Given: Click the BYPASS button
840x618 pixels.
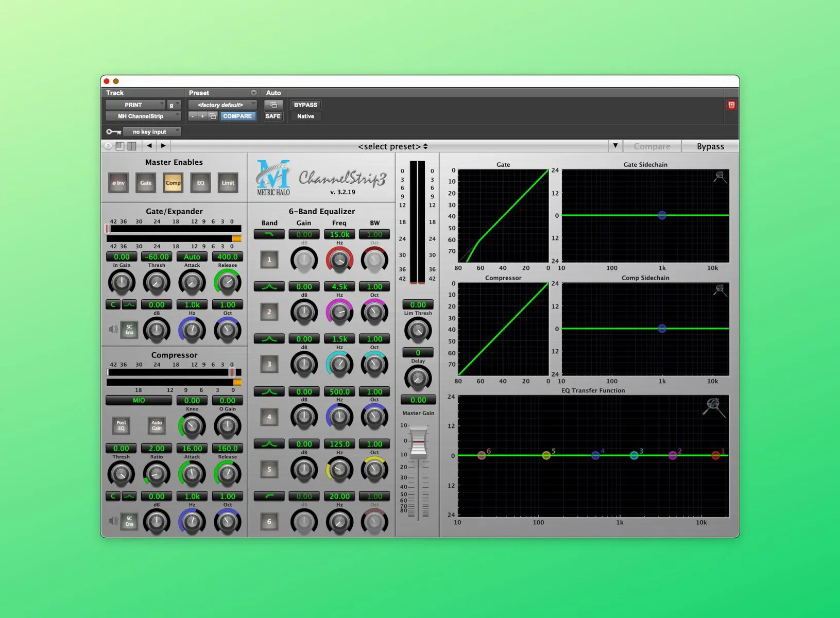Looking at the screenshot, I should coord(305,105).
